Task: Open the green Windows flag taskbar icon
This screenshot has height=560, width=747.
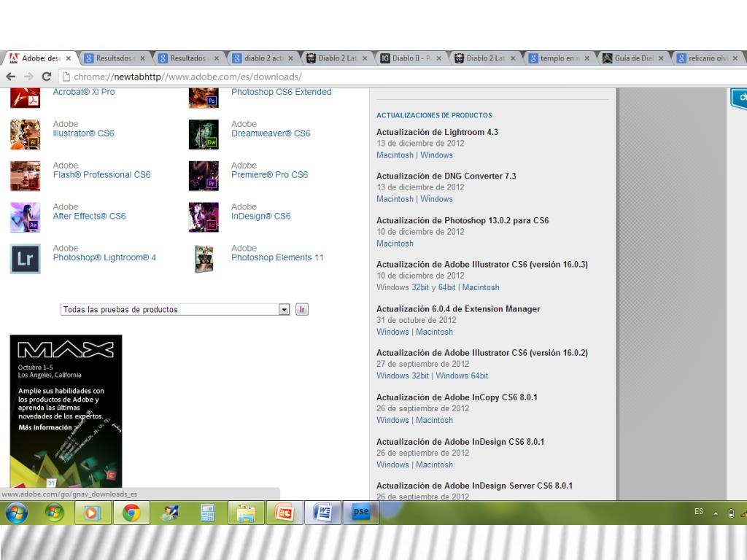Action: click(55, 513)
